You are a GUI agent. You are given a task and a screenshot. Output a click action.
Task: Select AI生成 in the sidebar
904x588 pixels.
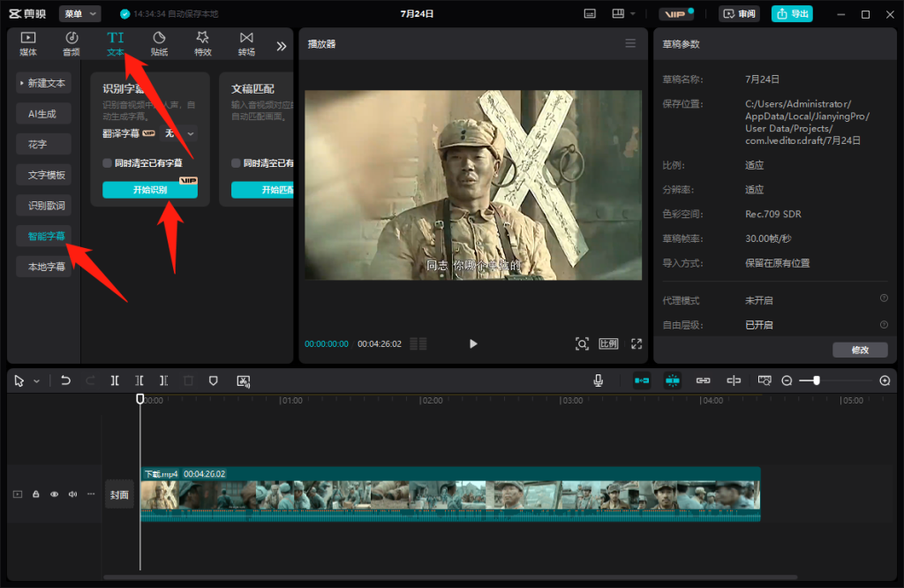44,114
